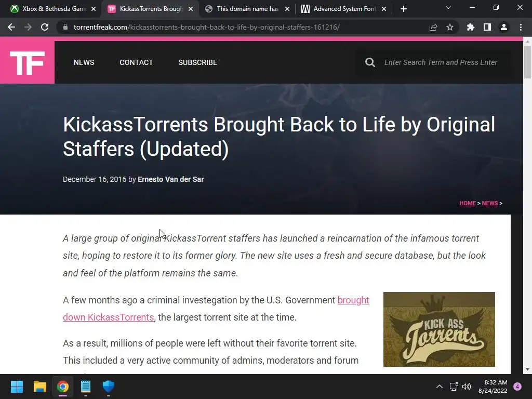The image size is (532, 399).
Task: Bookmark this page with the star icon
Action: (450, 27)
